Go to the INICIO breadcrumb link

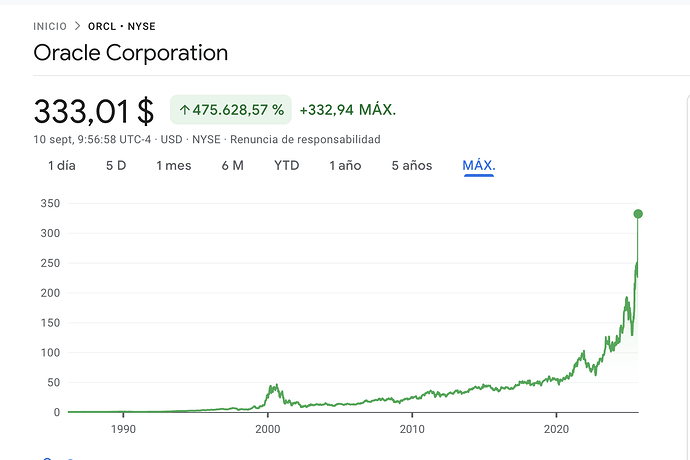tap(50, 26)
